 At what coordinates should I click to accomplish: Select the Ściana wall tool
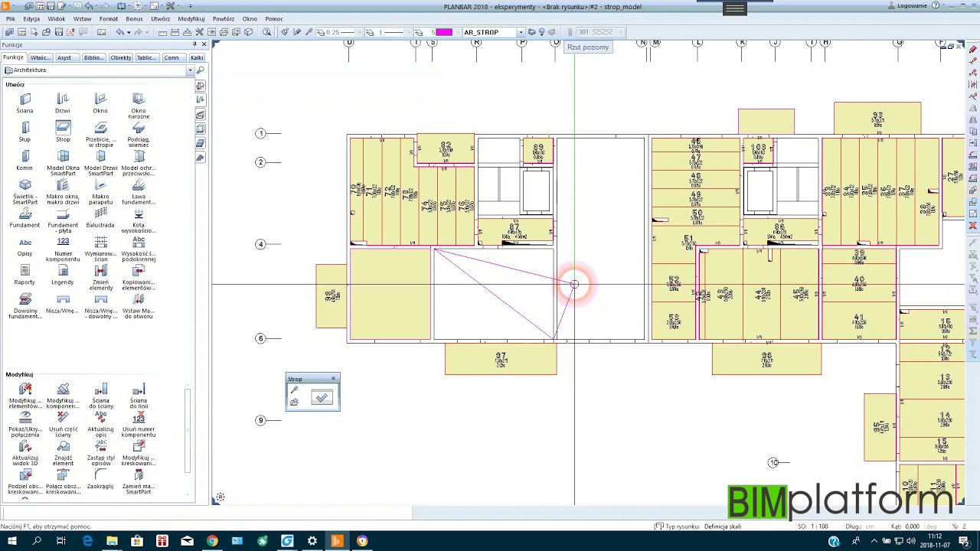click(25, 103)
